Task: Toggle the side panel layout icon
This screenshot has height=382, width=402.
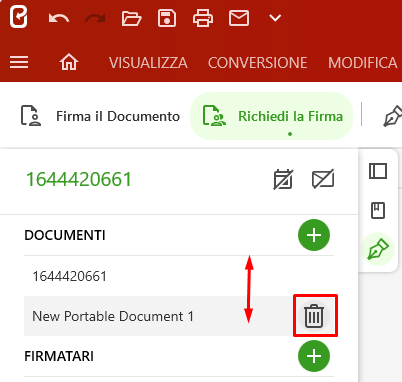Action: pos(378,171)
